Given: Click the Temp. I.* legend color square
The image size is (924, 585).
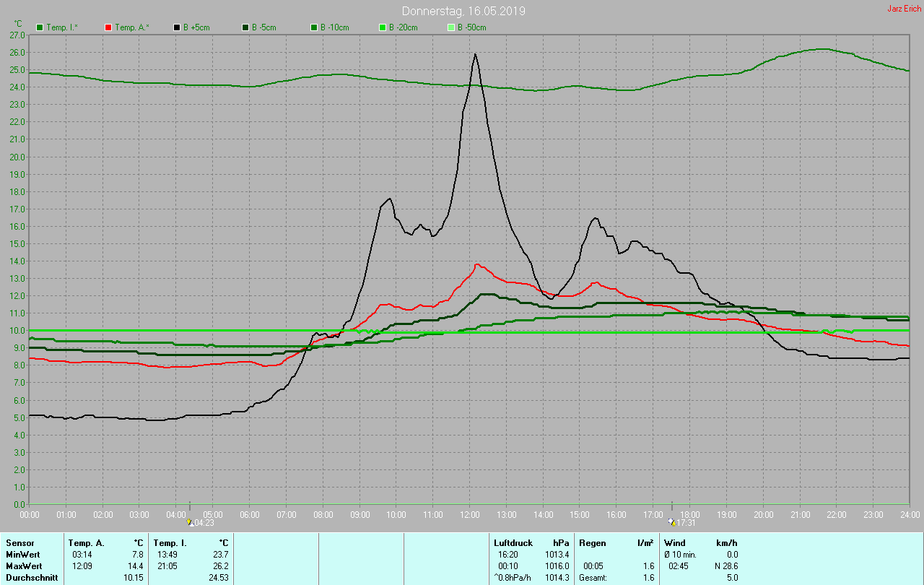Looking at the screenshot, I should pos(40,27).
